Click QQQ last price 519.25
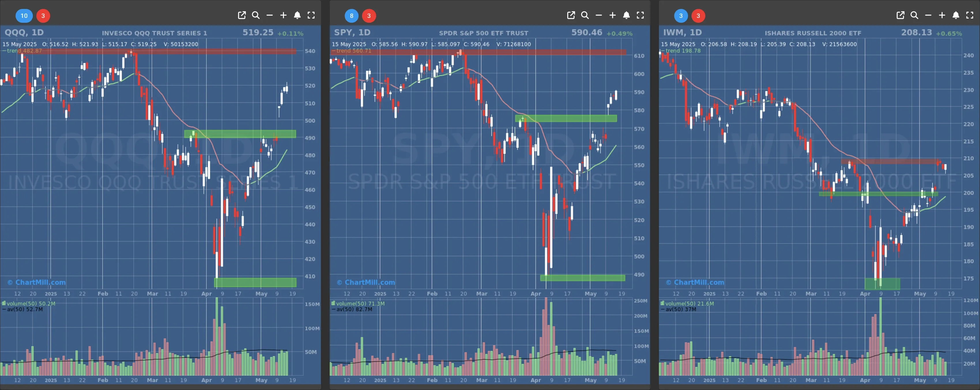This screenshot has width=980, height=390. coord(258,32)
